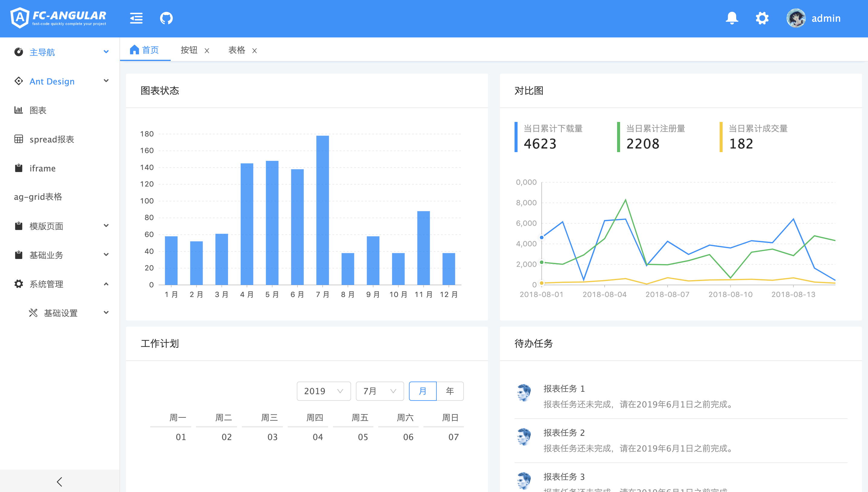Switch calendar to 年 mode
The image size is (868, 492).
pos(450,391)
